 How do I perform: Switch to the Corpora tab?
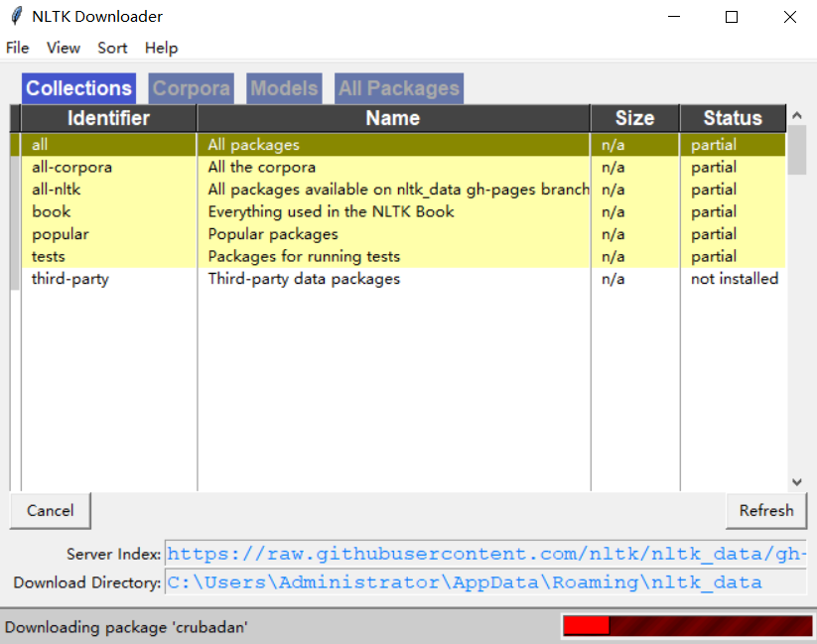point(191,88)
